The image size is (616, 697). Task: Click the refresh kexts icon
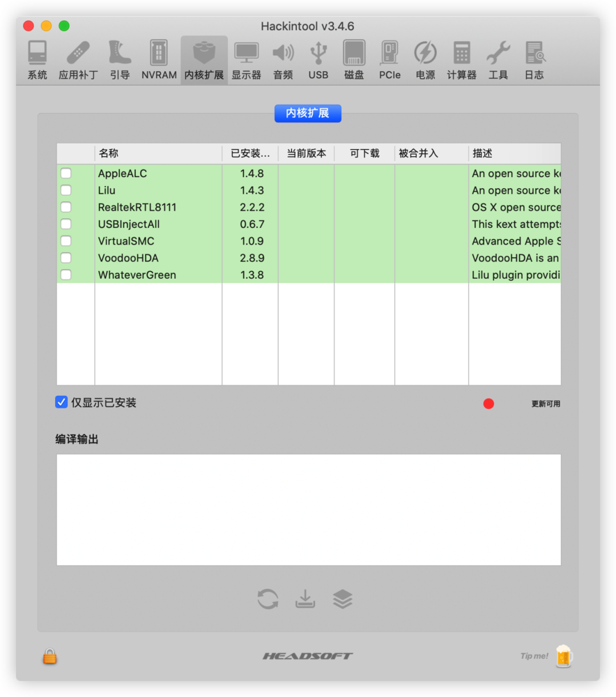[x=268, y=599]
